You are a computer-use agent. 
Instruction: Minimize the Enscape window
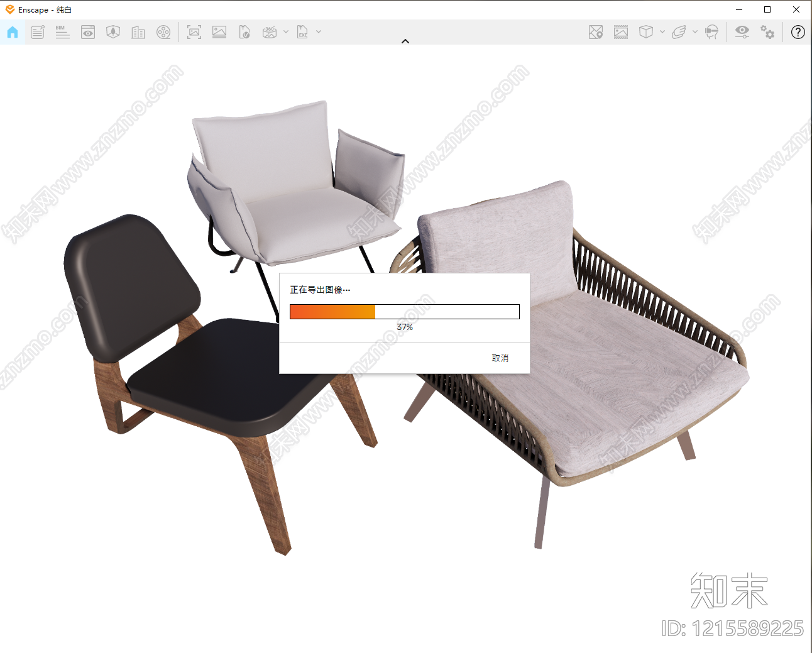coord(739,9)
